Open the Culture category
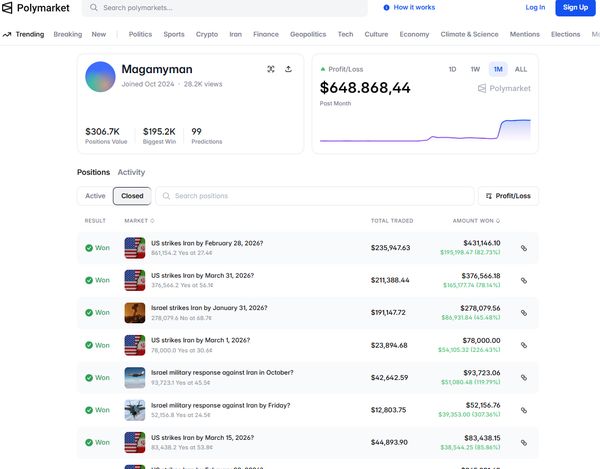This screenshot has width=600, height=469. pos(377,34)
